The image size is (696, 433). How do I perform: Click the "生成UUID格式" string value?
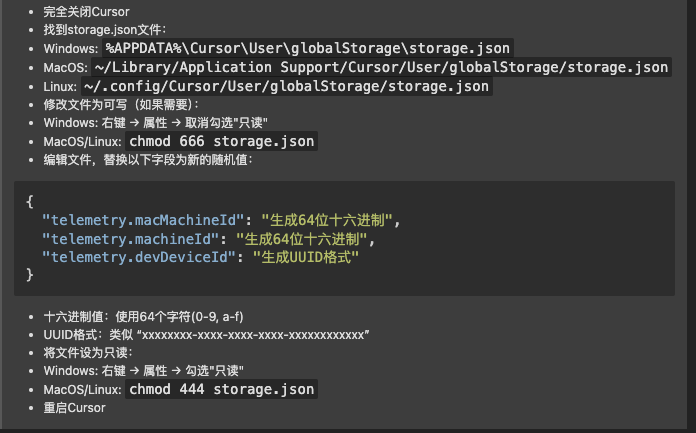(305, 257)
